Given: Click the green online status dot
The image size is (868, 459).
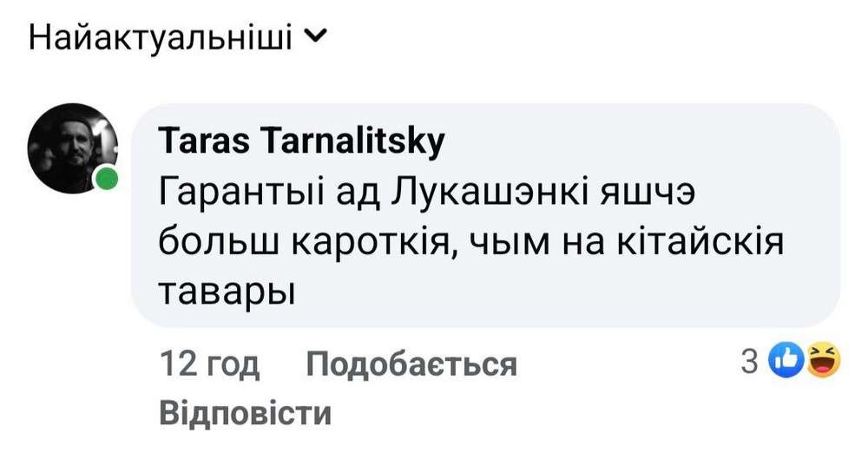Looking at the screenshot, I should (x=108, y=180).
